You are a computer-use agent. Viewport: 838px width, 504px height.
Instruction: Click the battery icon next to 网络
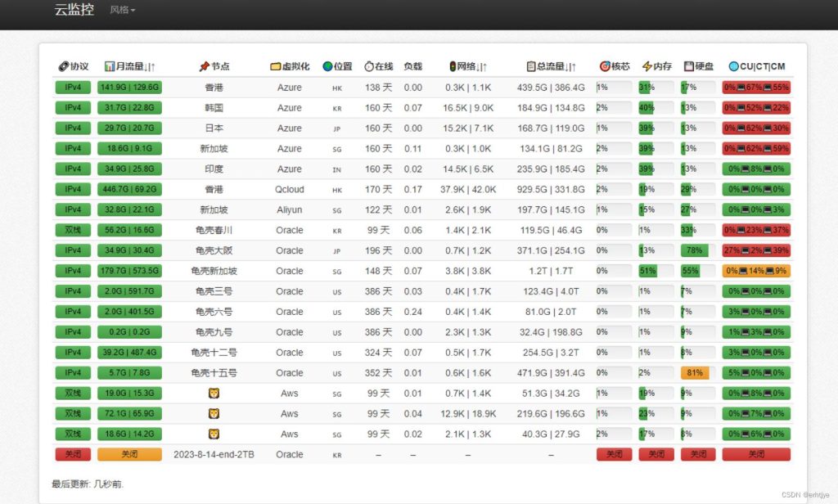(451, 67)
